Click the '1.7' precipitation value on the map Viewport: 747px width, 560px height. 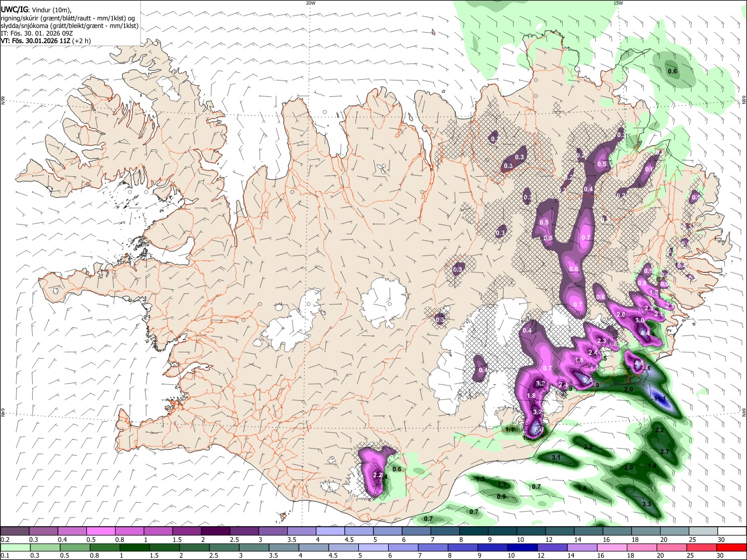click(x=502, y=485)
